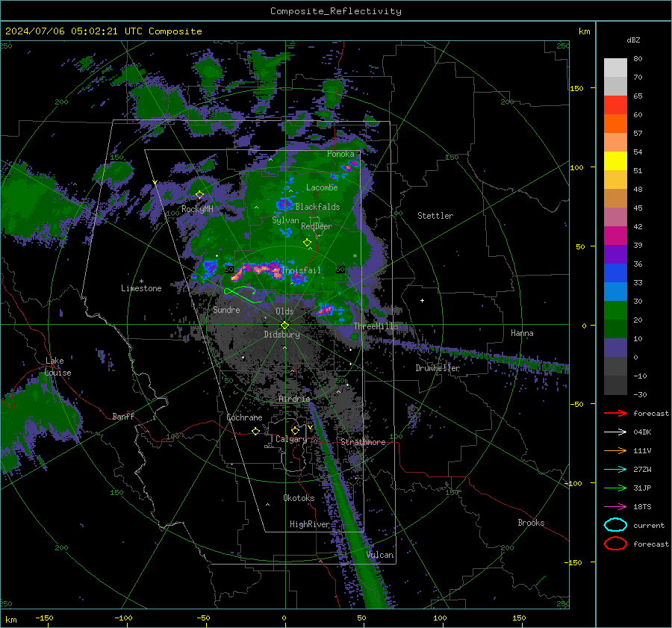Click the RedDeer city label
The width and height of the screenshot is (672, 628).
coord(317,226)
